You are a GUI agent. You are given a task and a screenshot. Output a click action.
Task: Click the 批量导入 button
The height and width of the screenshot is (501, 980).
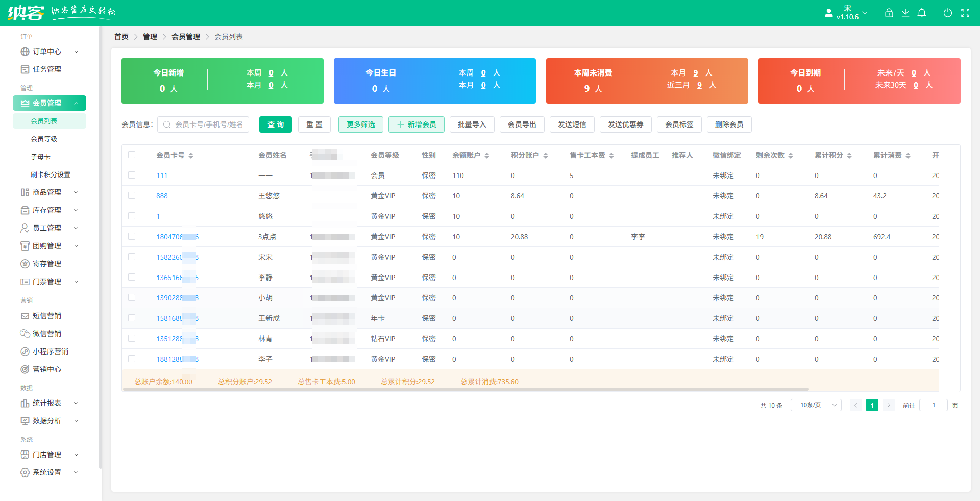pos(472,124)
